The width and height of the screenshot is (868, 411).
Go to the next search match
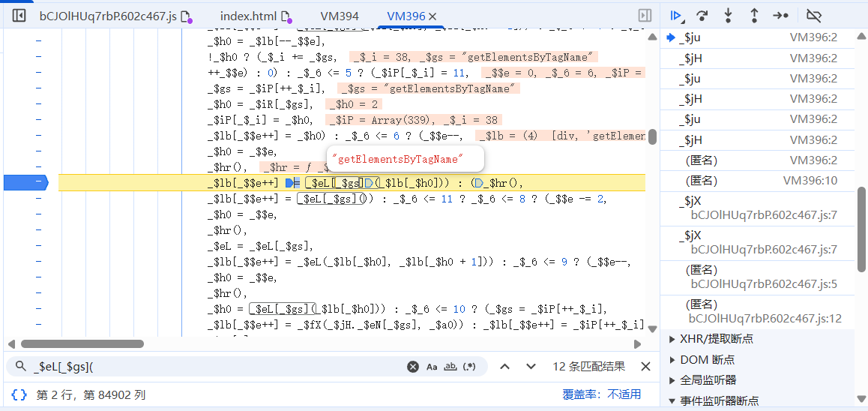click(531, 367)
